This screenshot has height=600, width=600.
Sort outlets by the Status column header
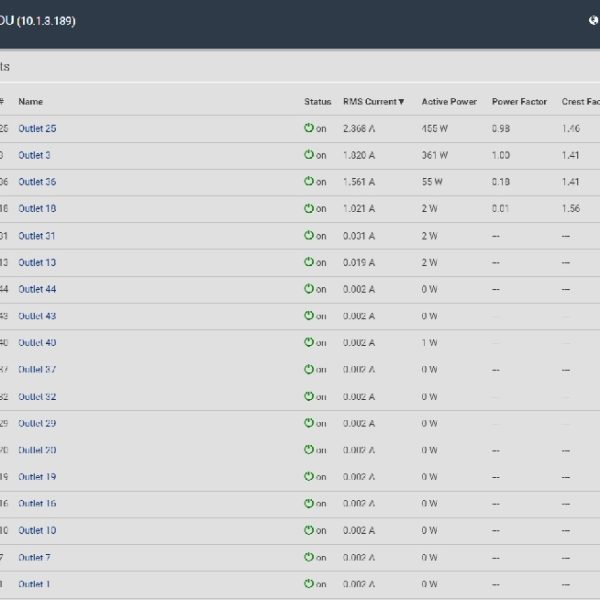pyautogui.click(x=318, y=101)
